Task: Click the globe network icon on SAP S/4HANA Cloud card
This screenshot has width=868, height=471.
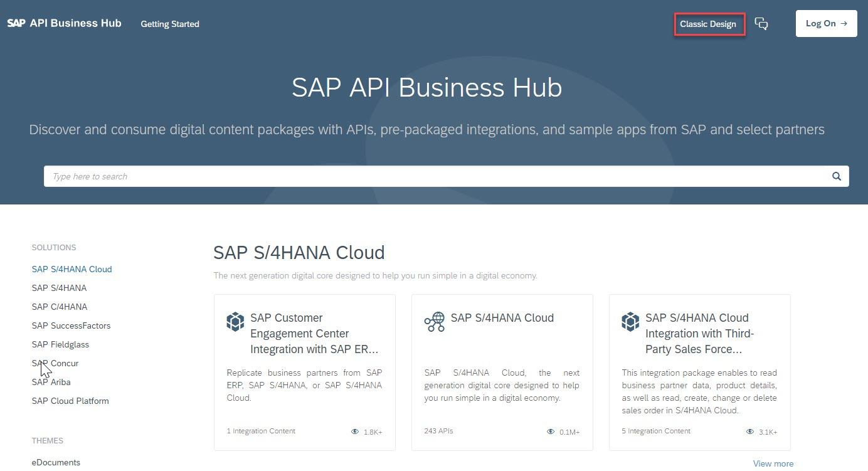Action: [x=434, y=322]
